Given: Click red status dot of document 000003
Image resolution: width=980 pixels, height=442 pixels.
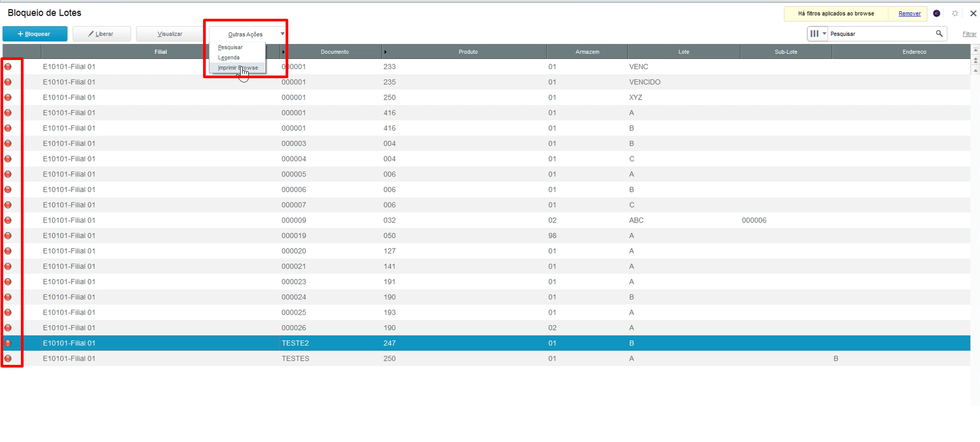Looking at the screenshot, I should tap(8, 144).
